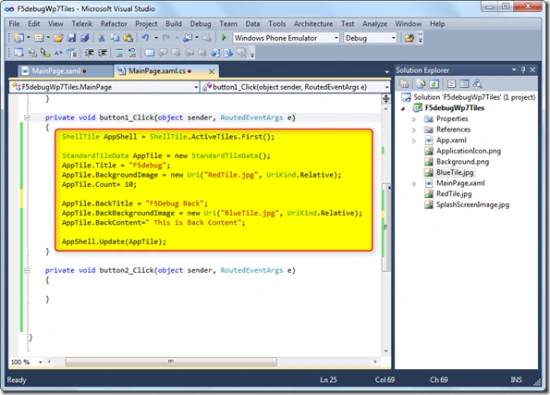The image size is (550, 395).
Task: Click Properties icon in Solution Explorer toolbar
Action: 404,84
